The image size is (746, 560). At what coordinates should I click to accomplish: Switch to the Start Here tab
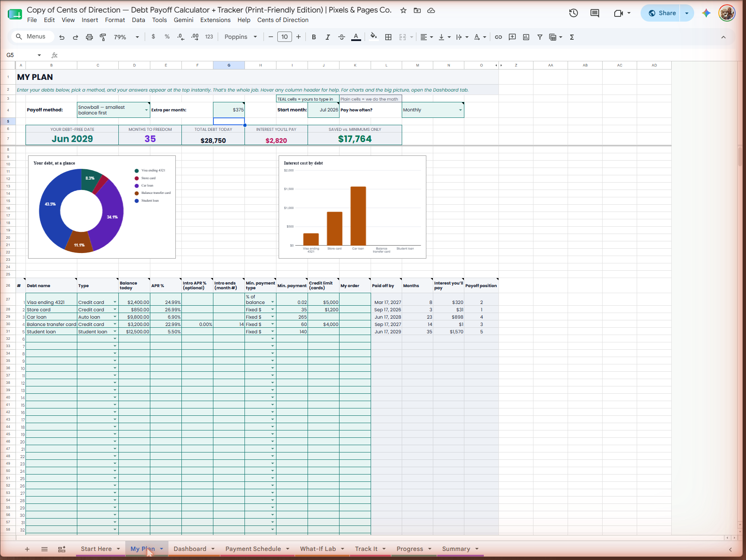[x=96, y=549]
